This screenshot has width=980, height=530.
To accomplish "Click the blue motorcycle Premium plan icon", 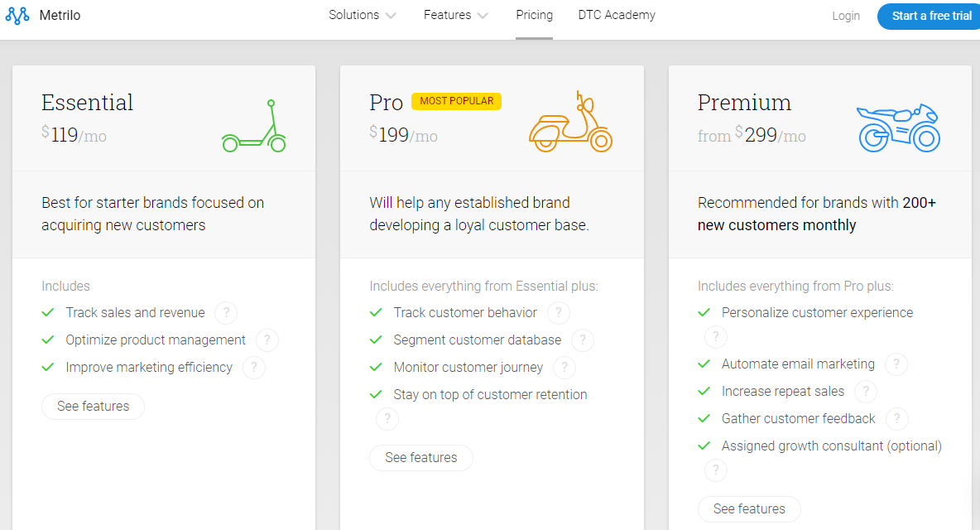I will pos(898,128).
